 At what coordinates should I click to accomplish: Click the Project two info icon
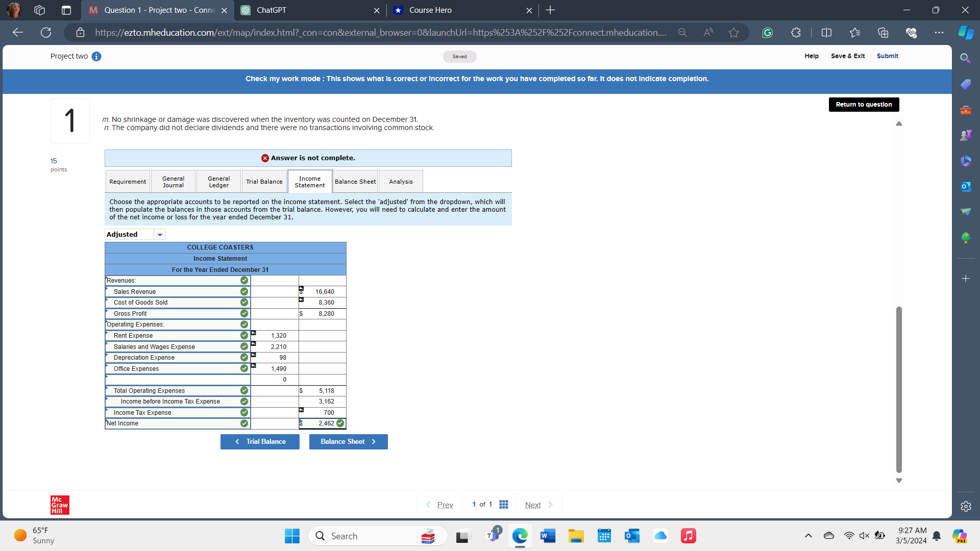tap(96, 57)
